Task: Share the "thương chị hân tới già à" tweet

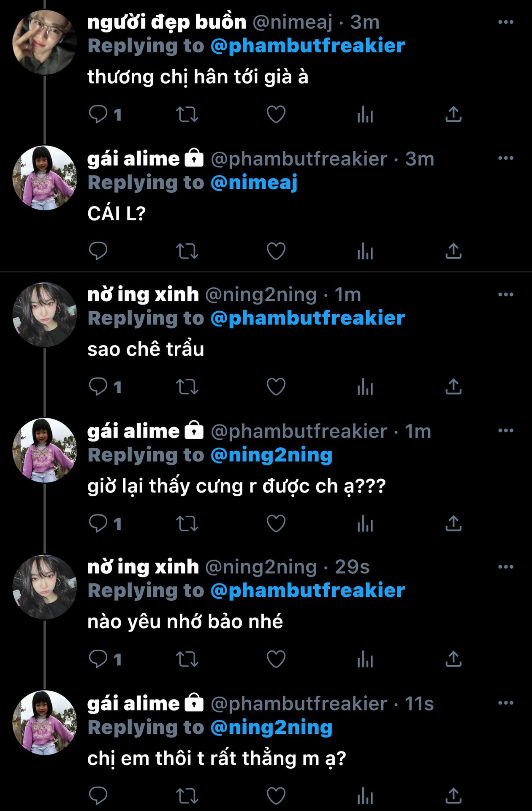Action: coord(453,114)
